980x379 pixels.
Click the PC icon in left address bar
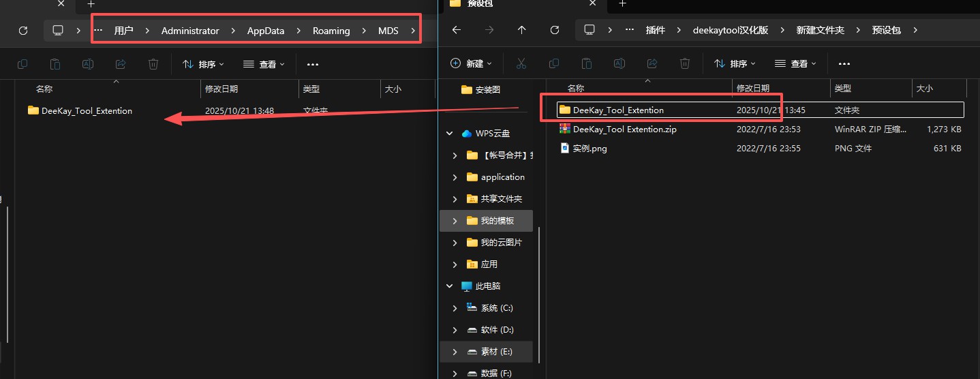[58, 31]
